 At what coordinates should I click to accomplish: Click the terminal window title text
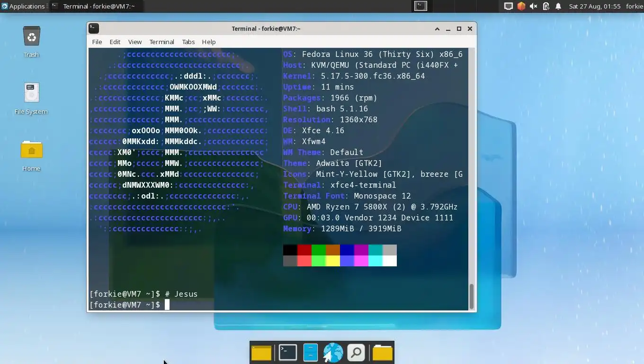tap(266, 28)
